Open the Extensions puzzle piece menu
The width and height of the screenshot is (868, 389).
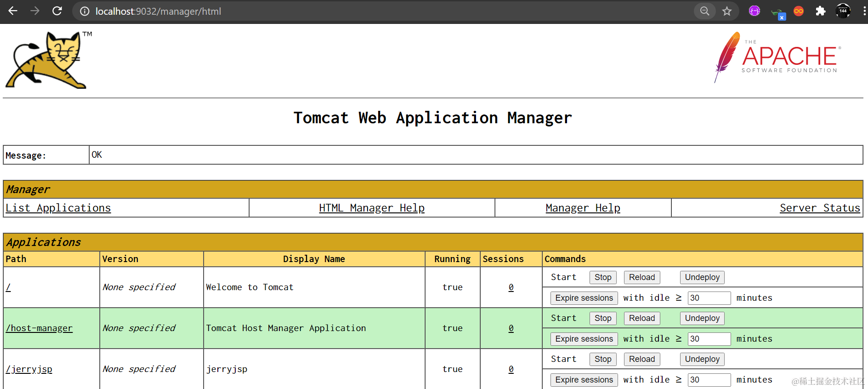tap(821, 11)
